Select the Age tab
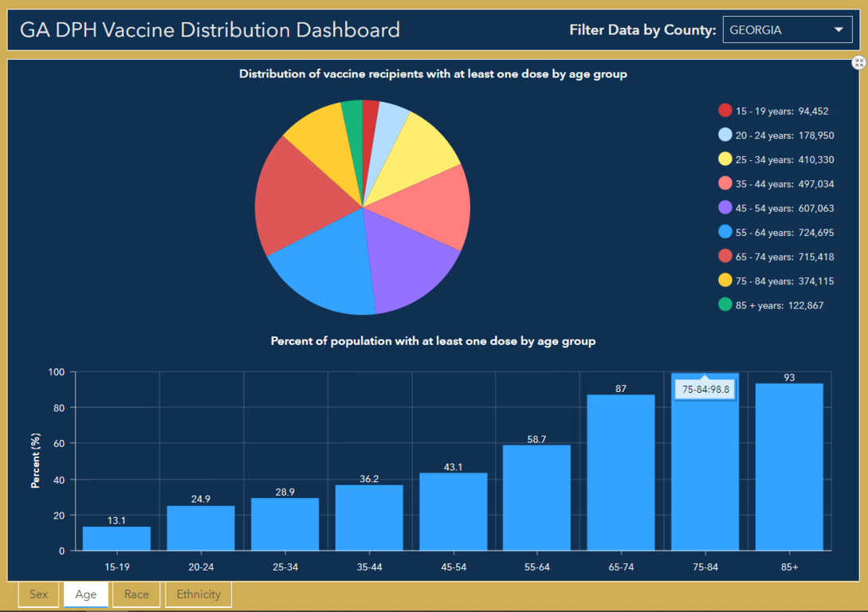 click(85, 594)
